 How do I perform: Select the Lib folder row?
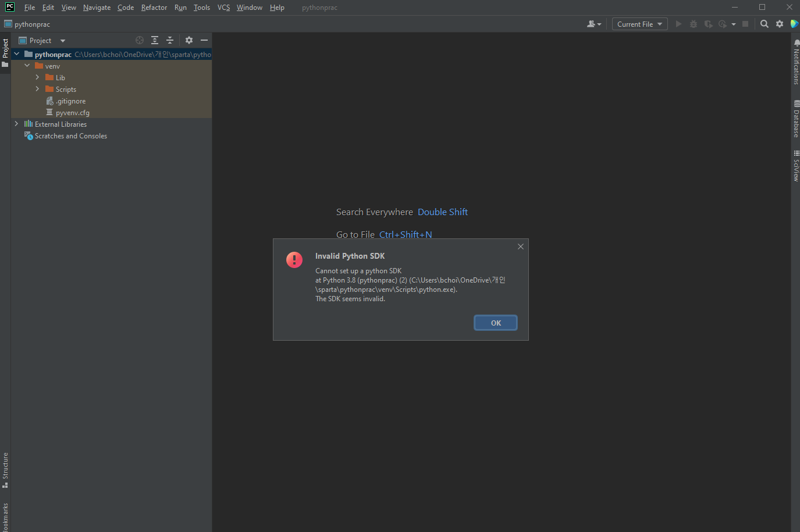coord(111,77)
